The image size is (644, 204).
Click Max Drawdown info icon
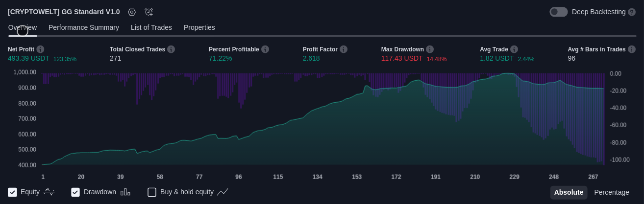430,49
